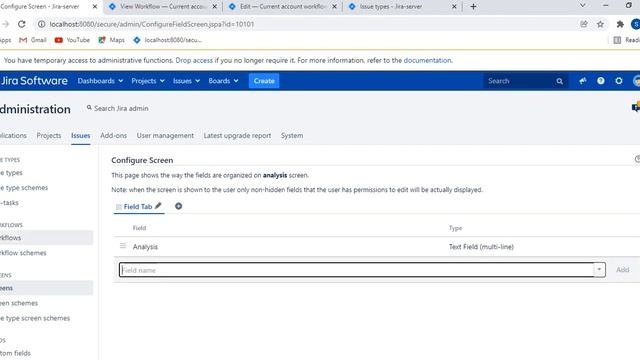This screenshot has width=640, height=360.
Task: Click the search magnifier icon
Action: pos(559,81)
